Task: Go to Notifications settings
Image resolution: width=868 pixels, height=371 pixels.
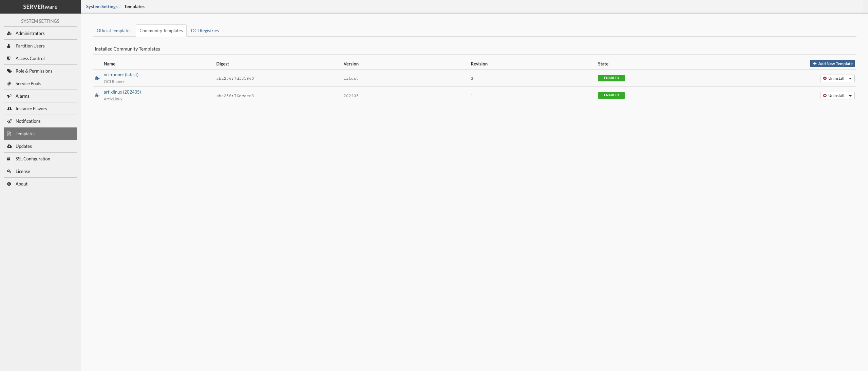Action: click(x=40, y=121)
